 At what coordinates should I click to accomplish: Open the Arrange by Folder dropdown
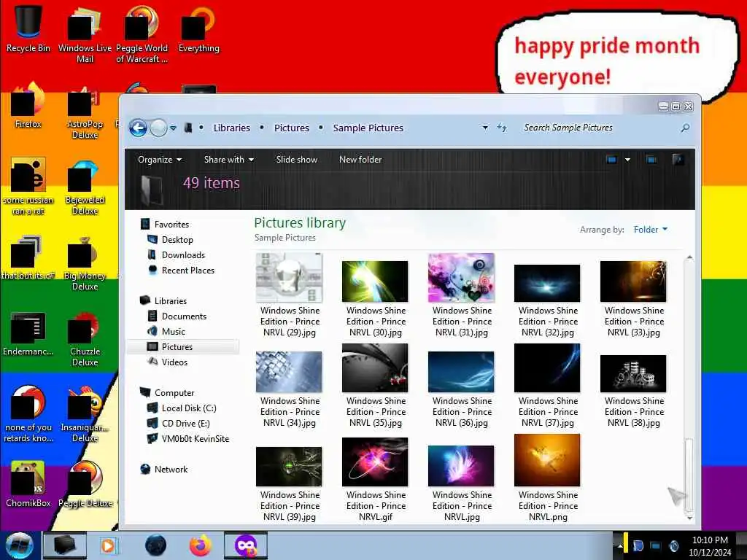click(650, 230)
